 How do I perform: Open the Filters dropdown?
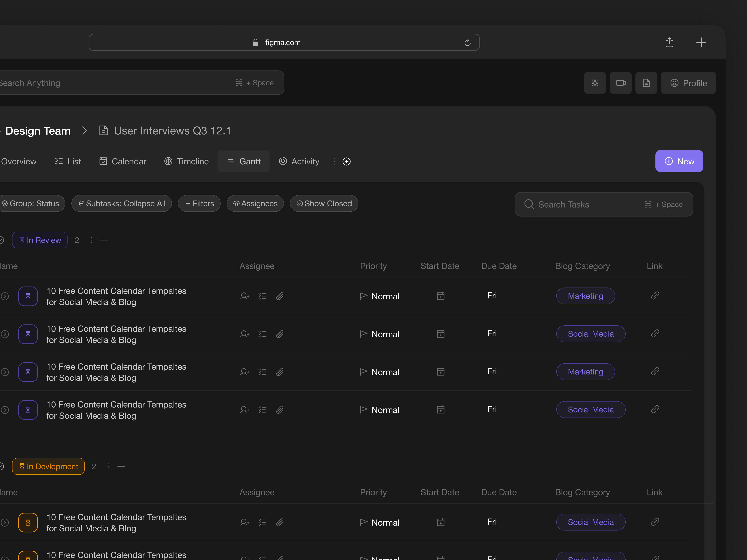199,203
